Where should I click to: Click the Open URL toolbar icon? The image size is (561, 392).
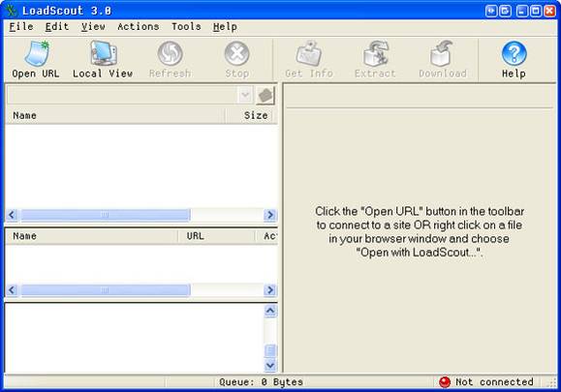pos(36,59)
